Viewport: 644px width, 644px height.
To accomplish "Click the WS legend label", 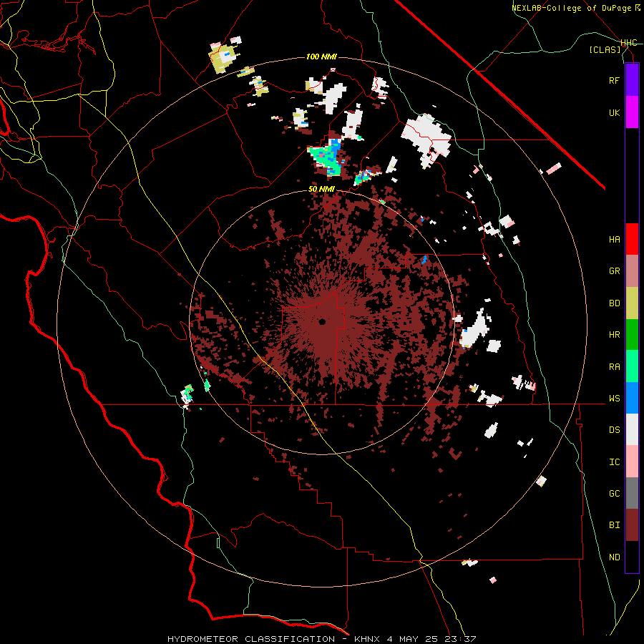I will click(x=614, y=398).
